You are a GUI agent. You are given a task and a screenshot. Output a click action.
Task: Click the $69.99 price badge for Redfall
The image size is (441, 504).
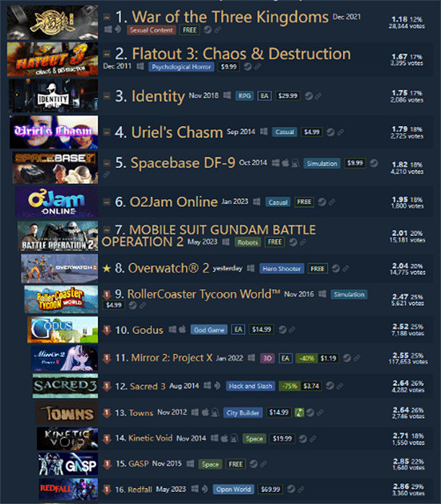(x=270, y=490)
